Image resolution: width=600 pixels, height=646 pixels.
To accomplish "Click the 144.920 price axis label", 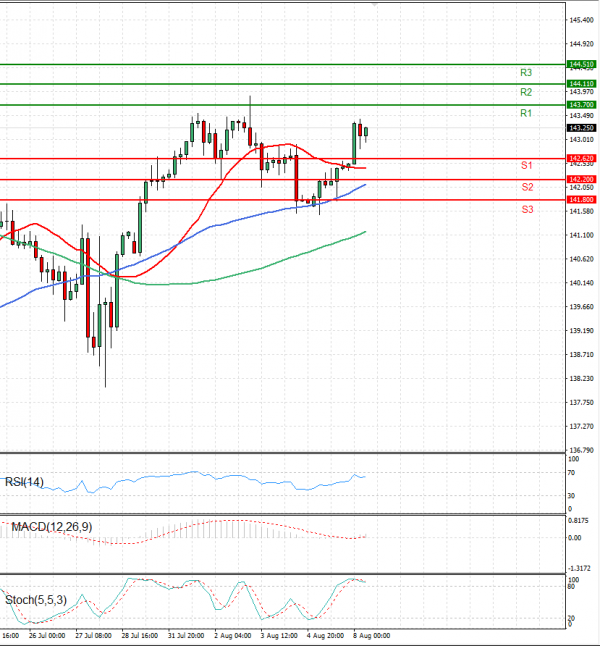I will pos(581,44).
